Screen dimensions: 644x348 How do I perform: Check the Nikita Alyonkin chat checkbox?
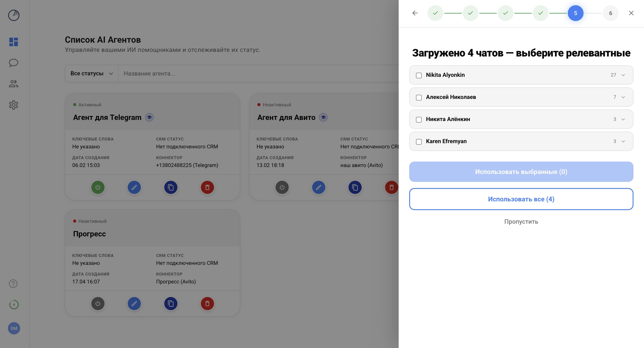[419, 75]
